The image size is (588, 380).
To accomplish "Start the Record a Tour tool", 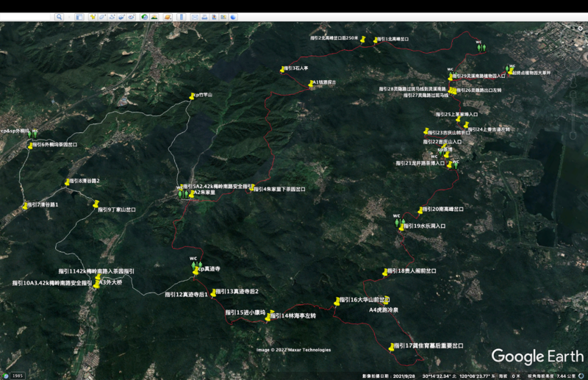I will pos(132,17).
